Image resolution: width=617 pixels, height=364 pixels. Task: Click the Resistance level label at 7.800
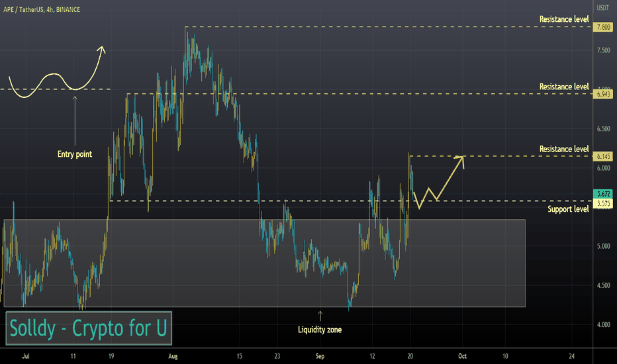pyautogui.click(x=564, y=19)
